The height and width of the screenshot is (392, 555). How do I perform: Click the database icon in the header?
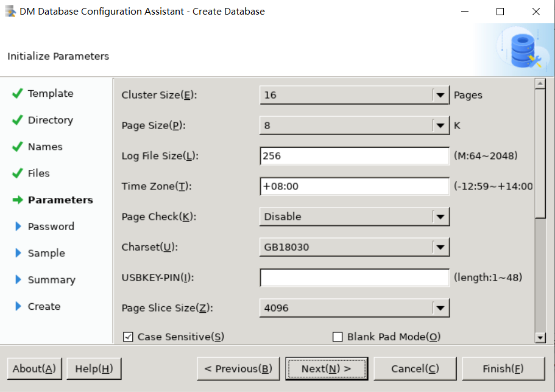[x=522, y=51]
